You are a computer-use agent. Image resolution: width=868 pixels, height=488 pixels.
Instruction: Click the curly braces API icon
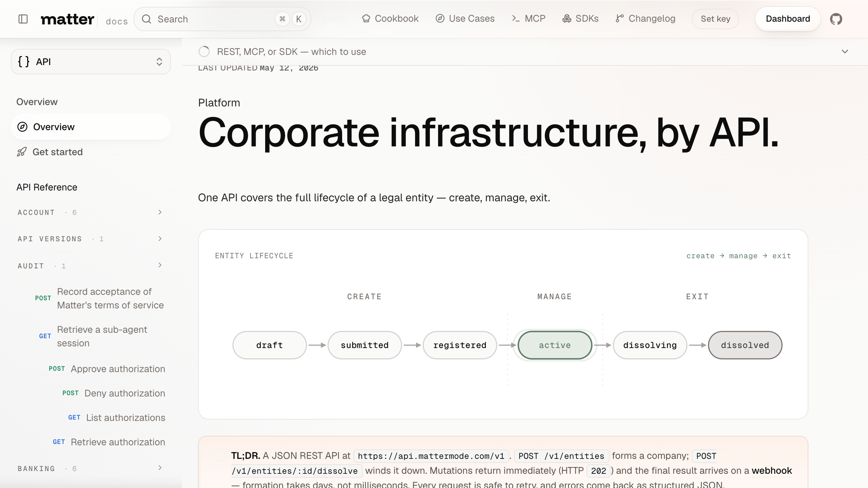pyautogui.click(x=24, y=62)
